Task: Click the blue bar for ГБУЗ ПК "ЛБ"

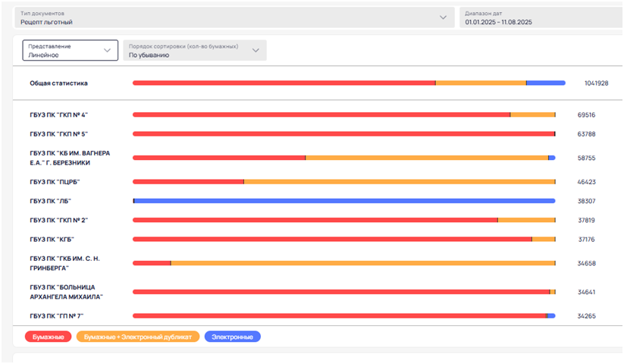Action: pyautogui.click(x=345, y=201)
